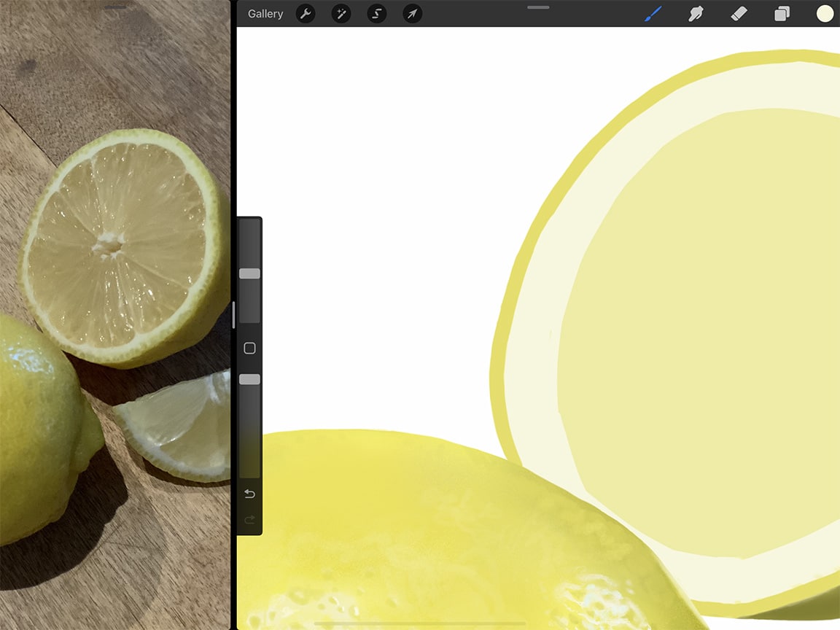Switch to the Eraser tool

pyautogui.click(x=739, y=13)
